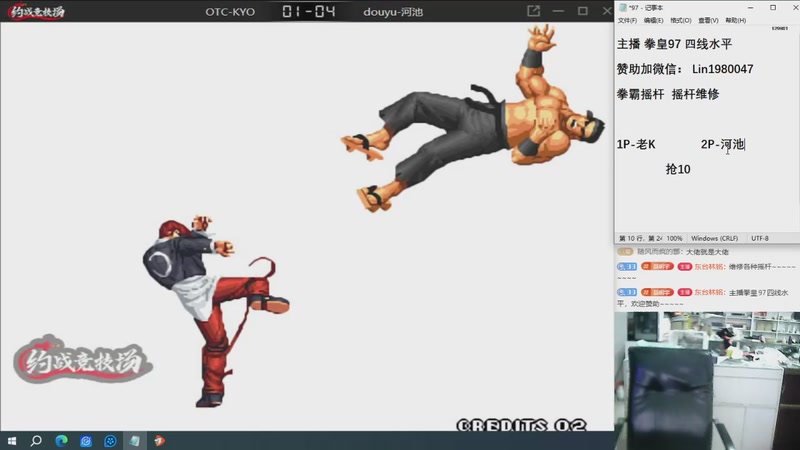Click UTF-8 encoding in status bar
Viewport: 800px width, 450px height.
[x=760, y=238]
